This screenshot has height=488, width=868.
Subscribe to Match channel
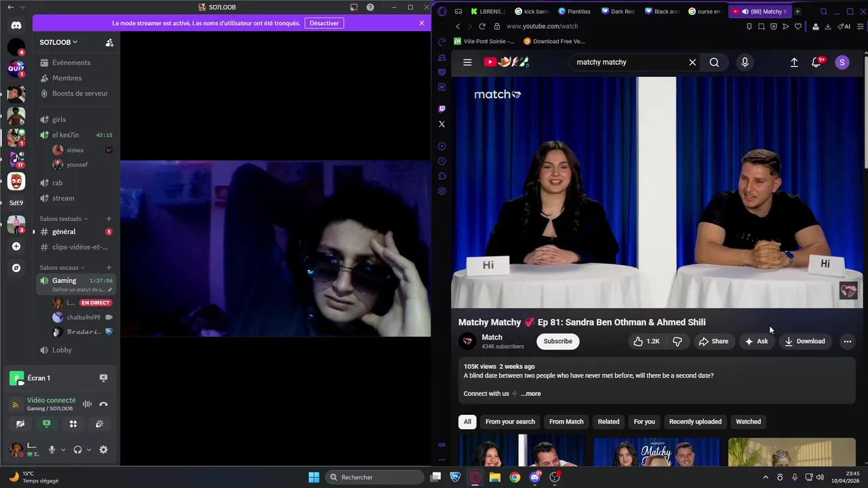click(558, 342)
